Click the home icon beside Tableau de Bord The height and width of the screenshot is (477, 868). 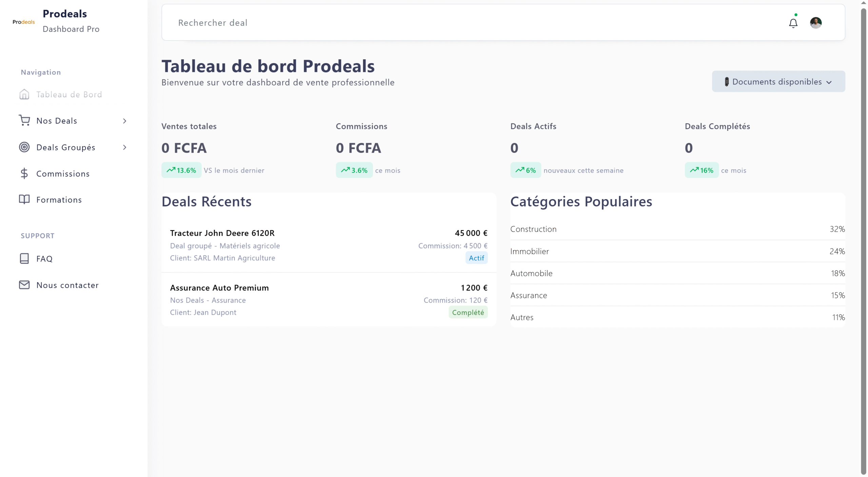(24, 94)
